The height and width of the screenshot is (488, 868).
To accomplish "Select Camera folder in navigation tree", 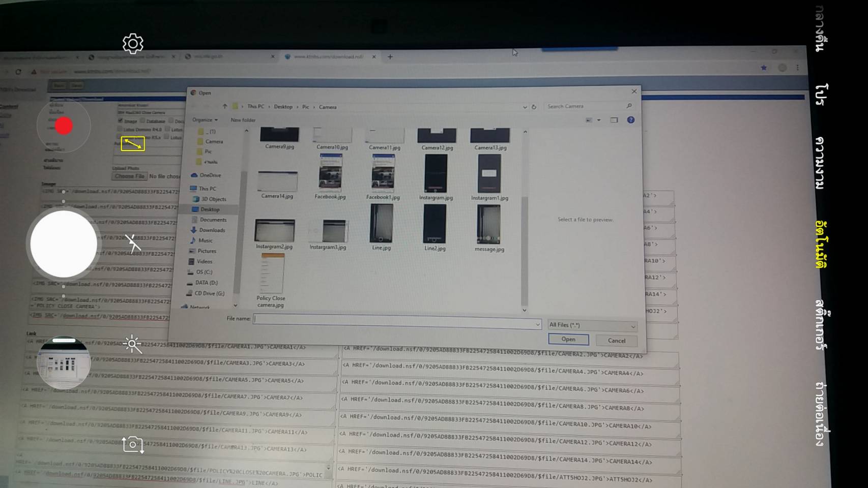I will [x=210, y=141].
